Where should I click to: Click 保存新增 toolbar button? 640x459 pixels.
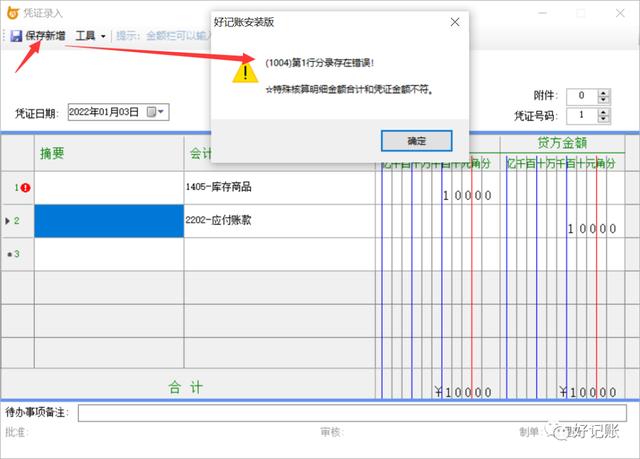click(x=38, y=36)
